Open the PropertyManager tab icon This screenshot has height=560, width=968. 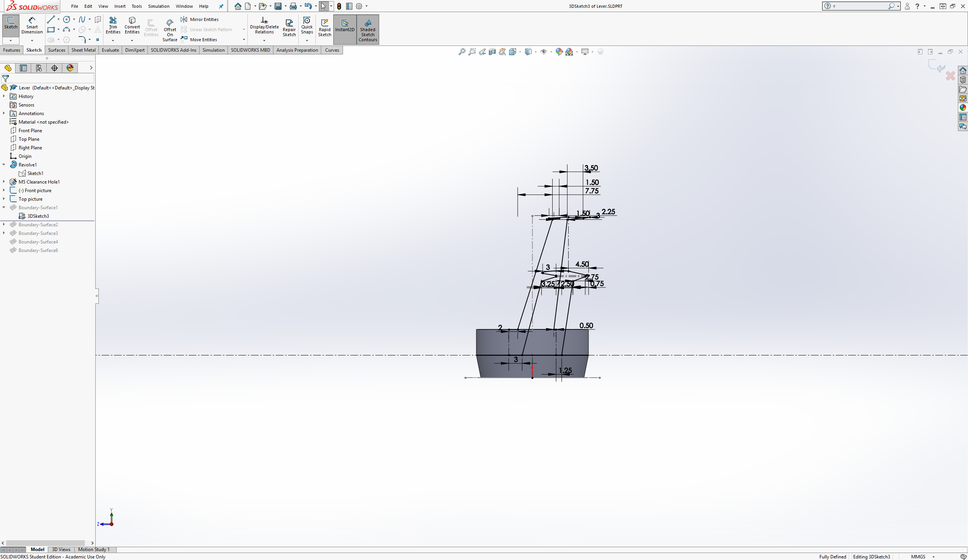point(23,68)
